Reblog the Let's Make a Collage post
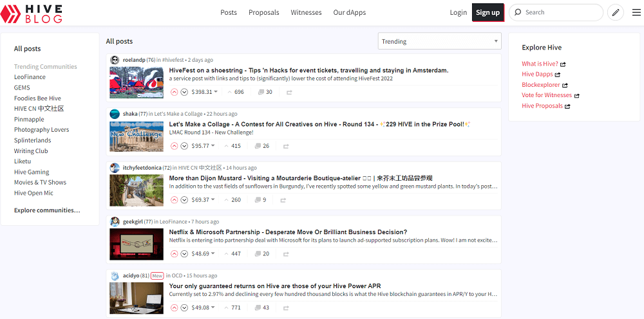Image resolution: width=644 pixels, height=319 pixels. coord(287,146)
